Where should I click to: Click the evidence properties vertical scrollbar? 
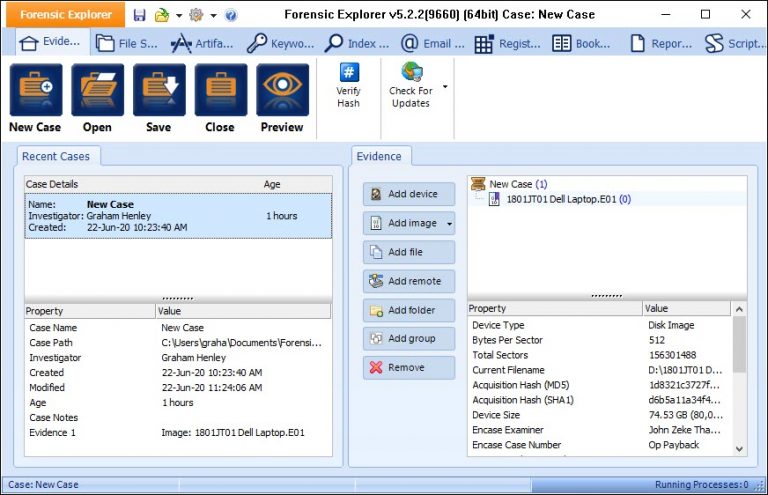tap(740, 380)
